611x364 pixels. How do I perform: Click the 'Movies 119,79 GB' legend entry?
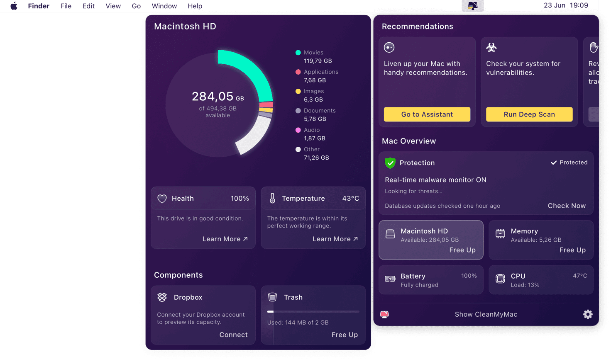314,56
